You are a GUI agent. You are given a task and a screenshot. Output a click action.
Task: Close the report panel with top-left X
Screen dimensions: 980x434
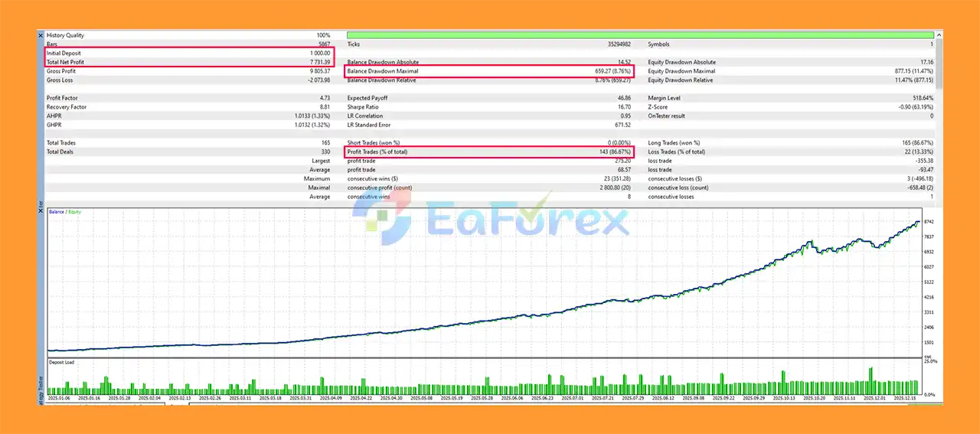pyautogui.click(x=41, y=35)
